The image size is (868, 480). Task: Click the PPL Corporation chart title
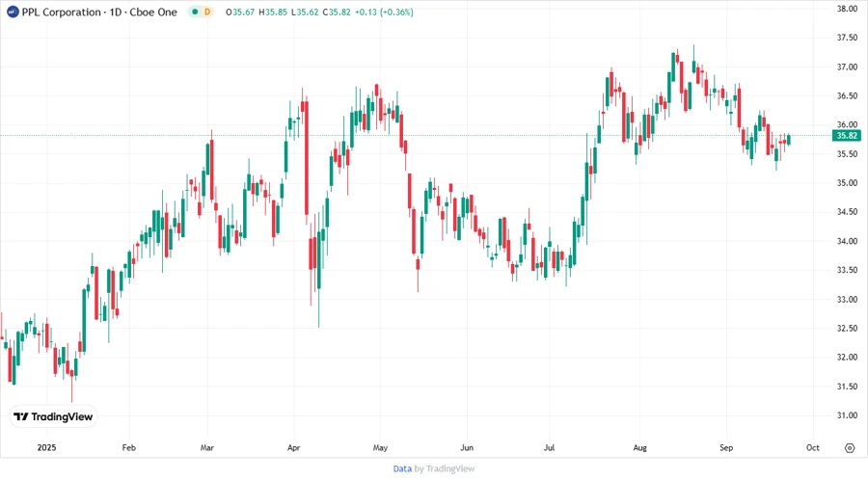coord(99,13)
